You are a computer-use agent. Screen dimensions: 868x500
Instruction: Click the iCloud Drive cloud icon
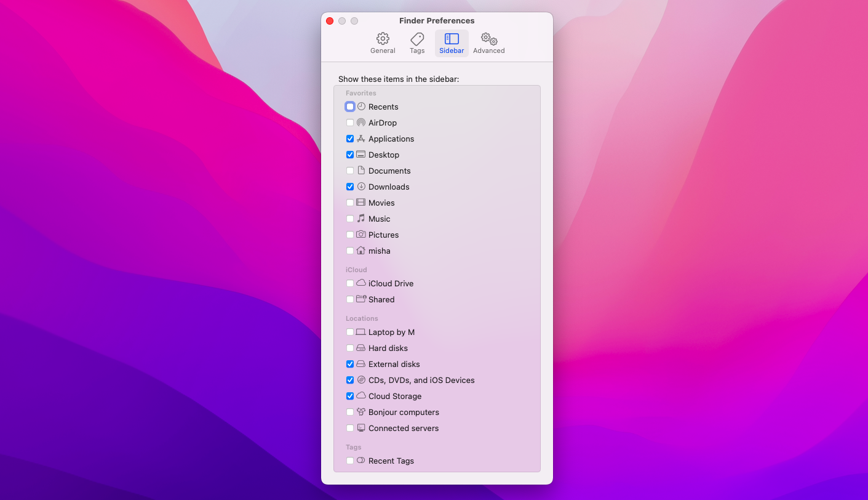(x=360, y=283)
